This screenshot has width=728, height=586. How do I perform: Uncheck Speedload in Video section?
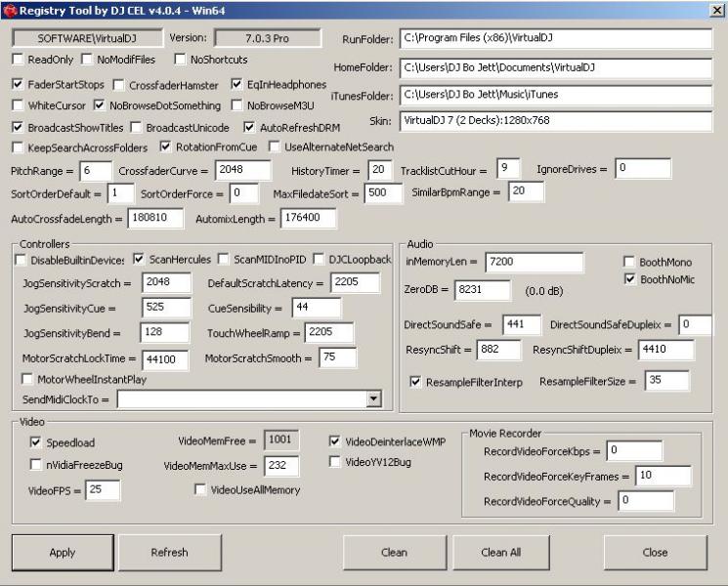[x=35, y=442]
